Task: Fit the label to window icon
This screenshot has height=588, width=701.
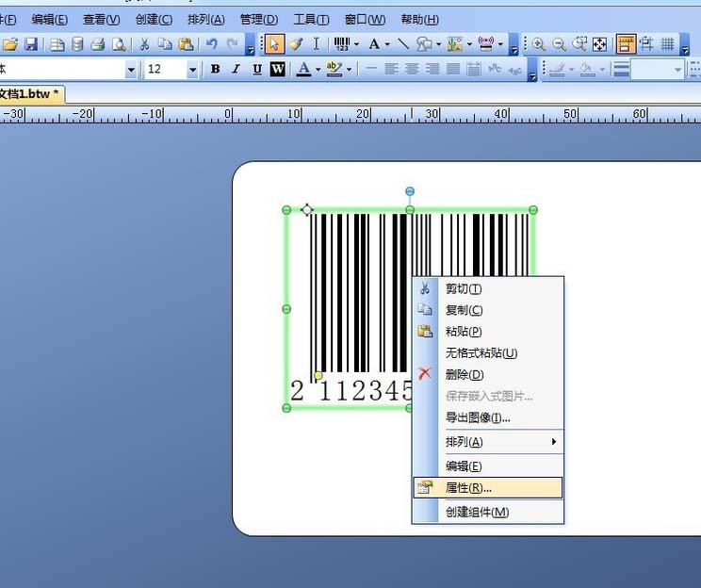Action: pyautogui.click(x=599, y=44)
